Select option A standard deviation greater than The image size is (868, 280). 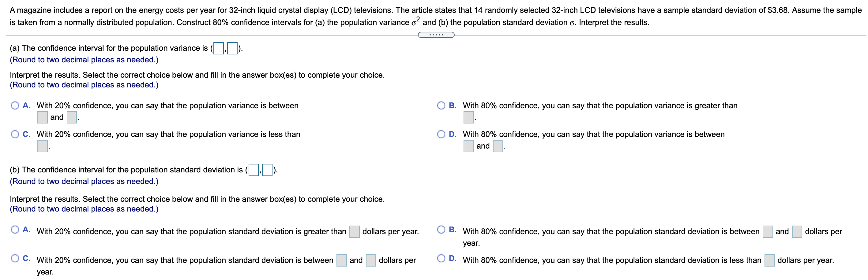(x=15, y=230)
